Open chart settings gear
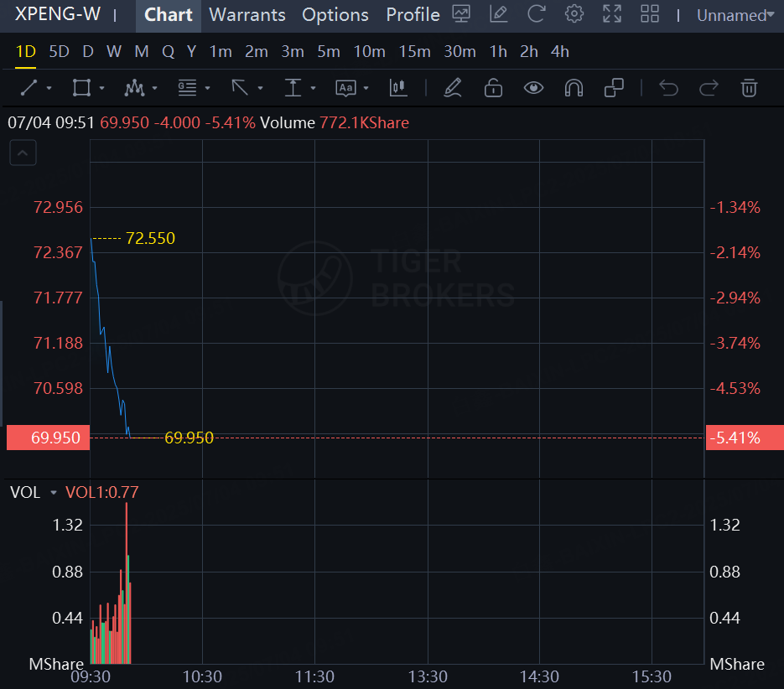Image resolution: width=784 pixels, height=689 pixels. (x=574, y=14)
